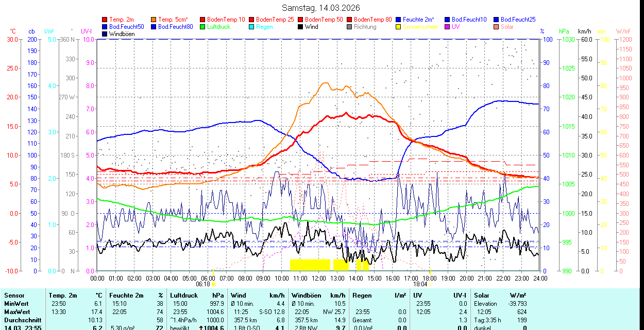Select the Windböen column header in table
Screen dimensions: 644x330
306,296
